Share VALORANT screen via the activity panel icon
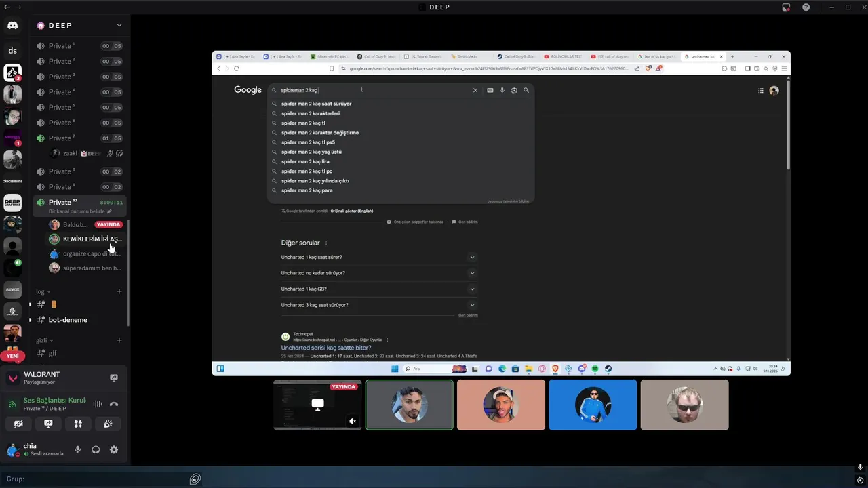The image size is (868, 488). [114, 378]
